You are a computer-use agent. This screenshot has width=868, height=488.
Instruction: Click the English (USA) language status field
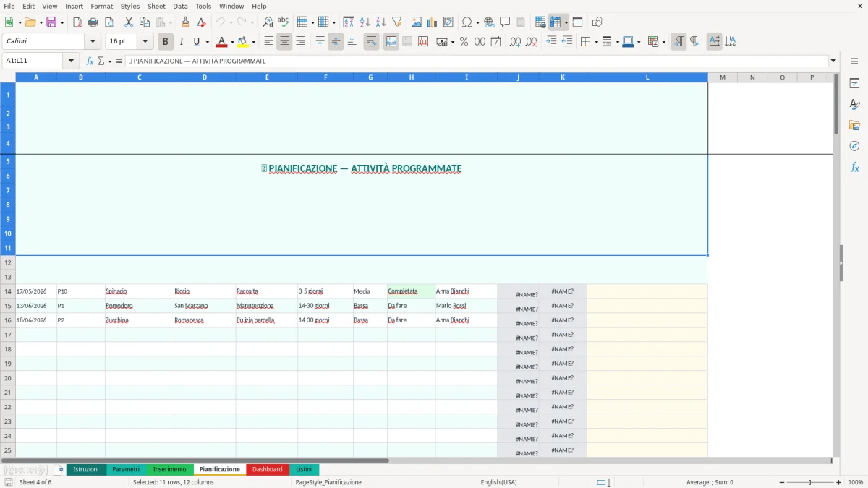point(499,482)
